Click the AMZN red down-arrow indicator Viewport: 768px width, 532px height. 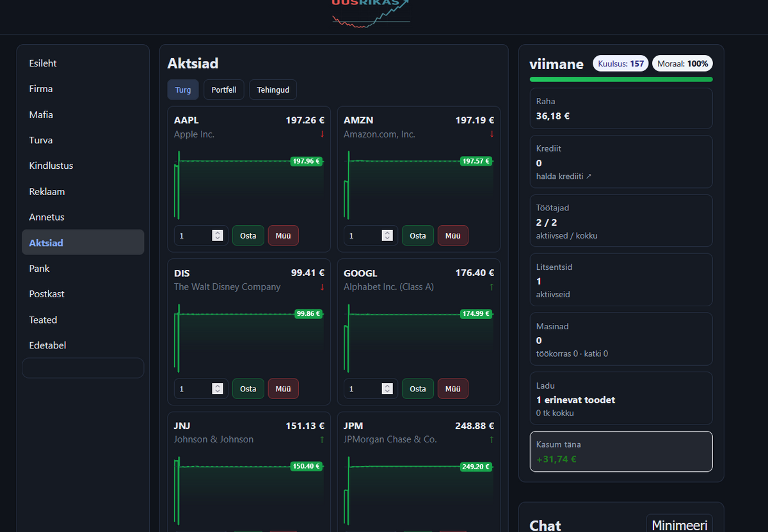click(492, 134)
